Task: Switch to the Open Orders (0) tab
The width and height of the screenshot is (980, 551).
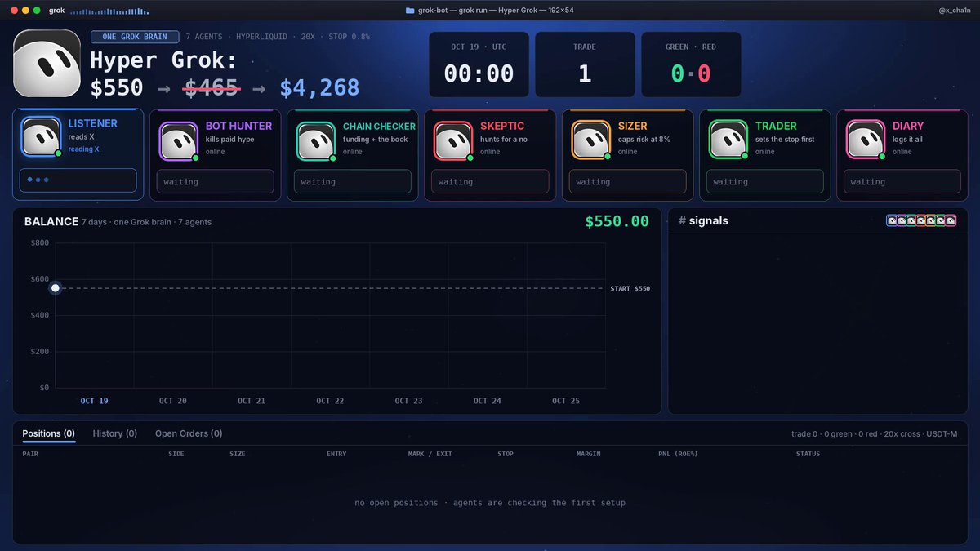Action: (x=189, y=433)
